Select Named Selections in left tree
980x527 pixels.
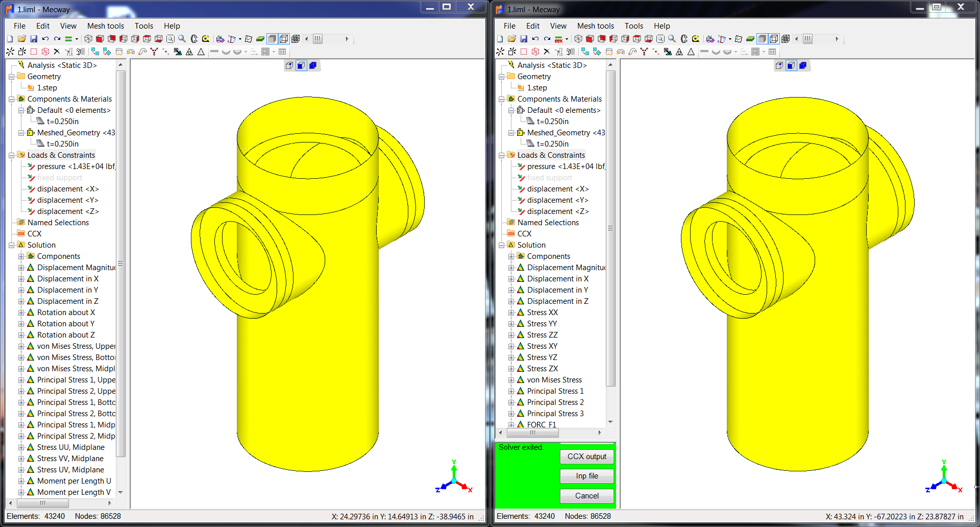click(58, 223)
